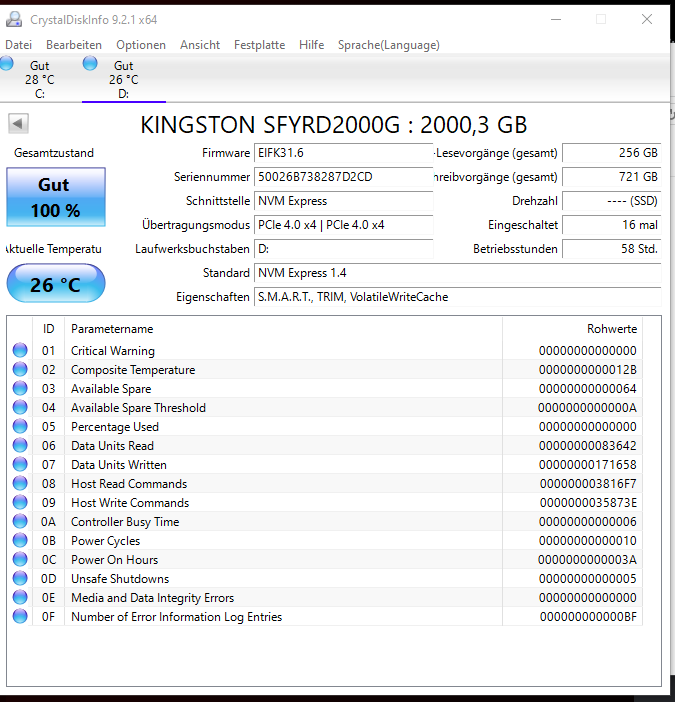Click status orb for Critical Warning row
Image resolution: width=675 pixels, height=702 pixels.
[20, 350]
